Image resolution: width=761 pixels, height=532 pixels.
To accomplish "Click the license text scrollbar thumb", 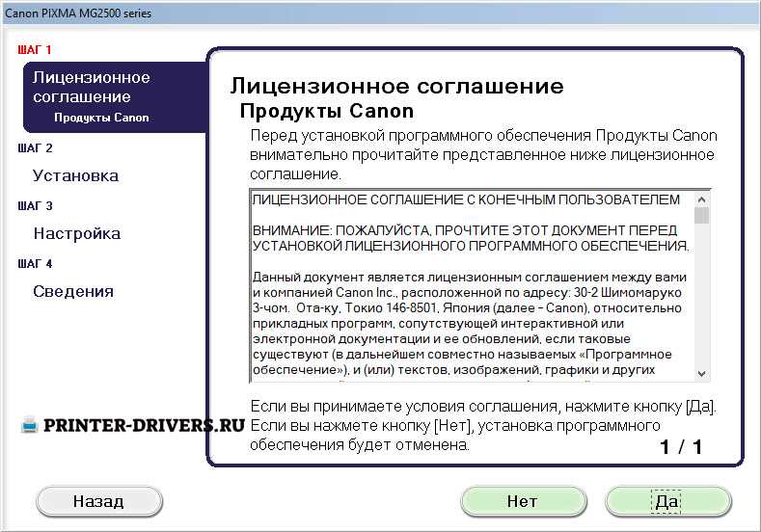I will 701,216.
